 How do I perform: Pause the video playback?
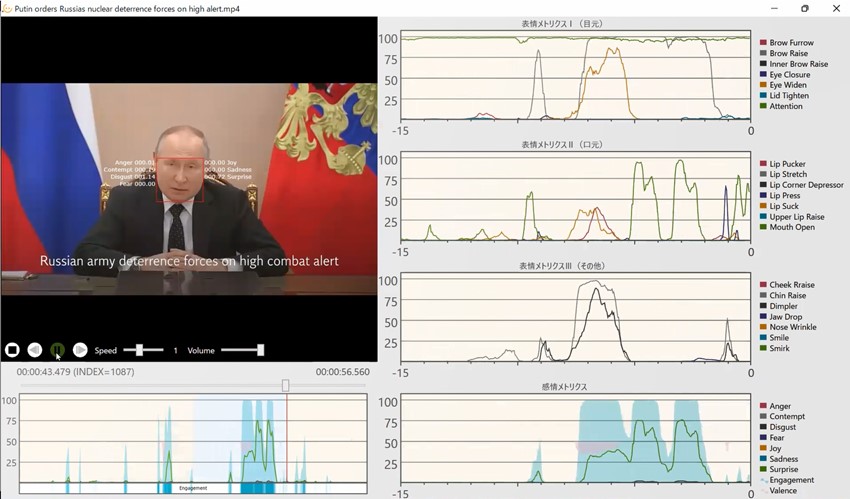click(57, 350)
